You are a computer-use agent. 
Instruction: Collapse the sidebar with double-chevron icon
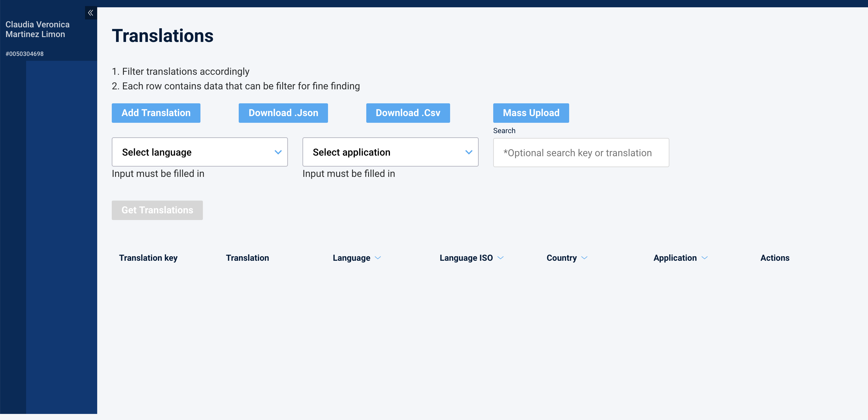[x=91, y=13]
